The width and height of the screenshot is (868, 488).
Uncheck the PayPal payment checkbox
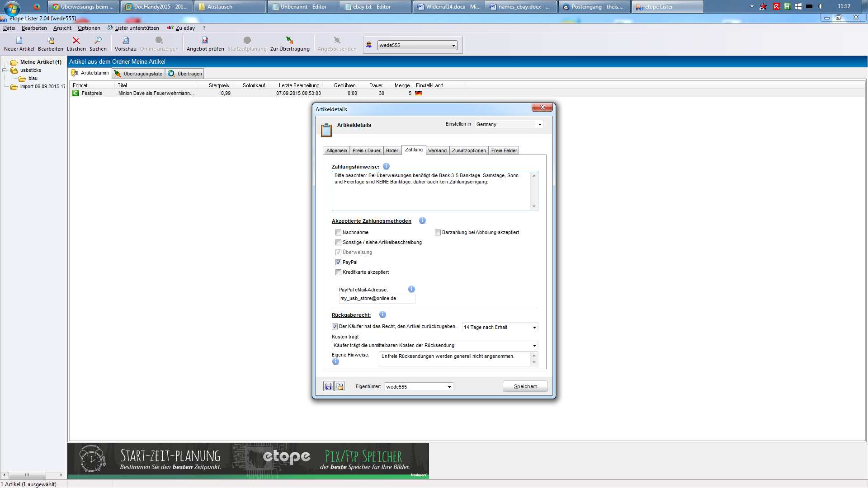click(338, 263)
